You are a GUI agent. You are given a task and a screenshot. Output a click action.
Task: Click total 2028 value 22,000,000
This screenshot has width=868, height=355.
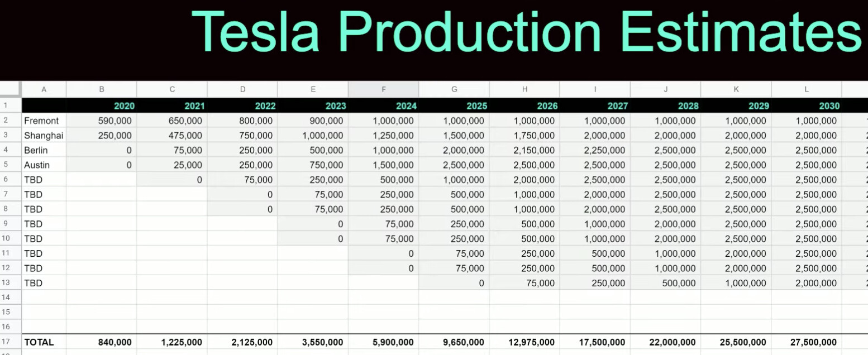pyautogui.click(x=665, y=342)
